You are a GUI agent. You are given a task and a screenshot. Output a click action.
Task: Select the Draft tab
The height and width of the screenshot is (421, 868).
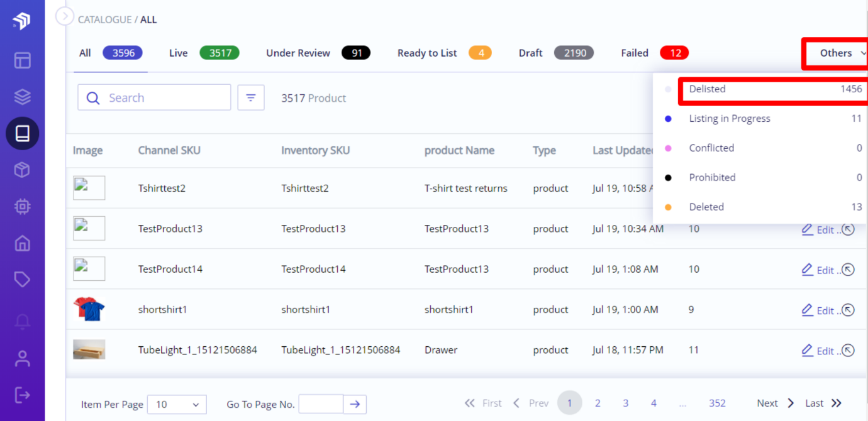[x=556, y=53]
